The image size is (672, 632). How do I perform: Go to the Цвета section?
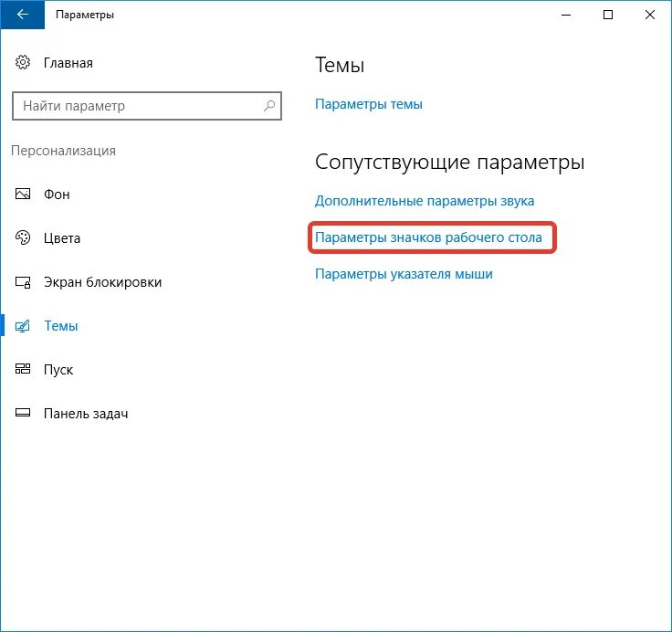point(62,238)
